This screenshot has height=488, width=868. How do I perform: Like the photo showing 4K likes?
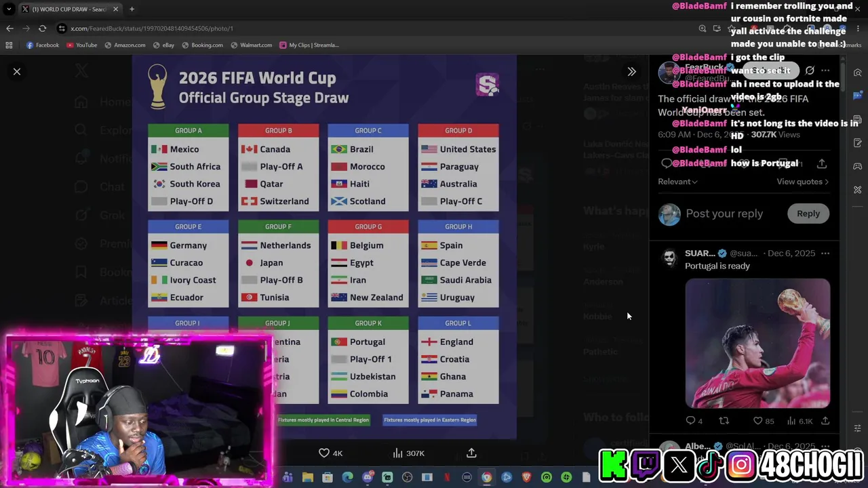(324, 453)
